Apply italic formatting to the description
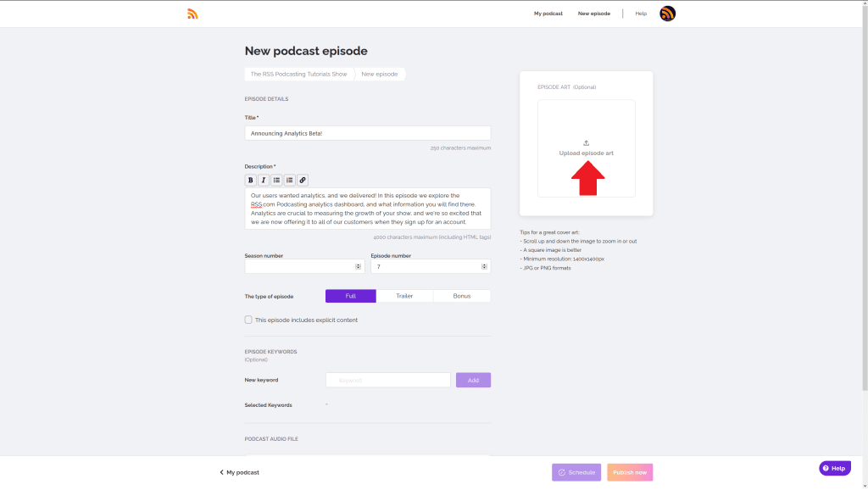Viewport: 868px width, 490px height. coord(263,180)
